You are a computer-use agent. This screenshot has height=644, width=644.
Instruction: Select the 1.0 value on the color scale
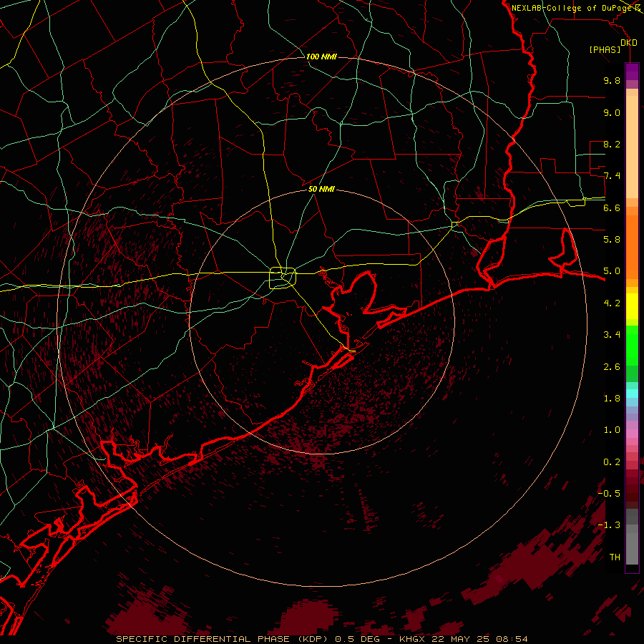[x=612, y=430]
